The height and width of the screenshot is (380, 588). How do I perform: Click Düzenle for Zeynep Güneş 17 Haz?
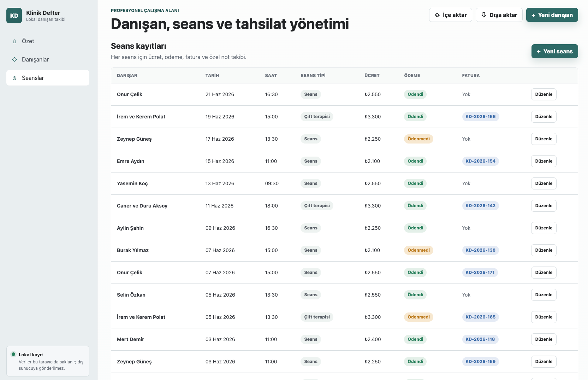(544, 139)
